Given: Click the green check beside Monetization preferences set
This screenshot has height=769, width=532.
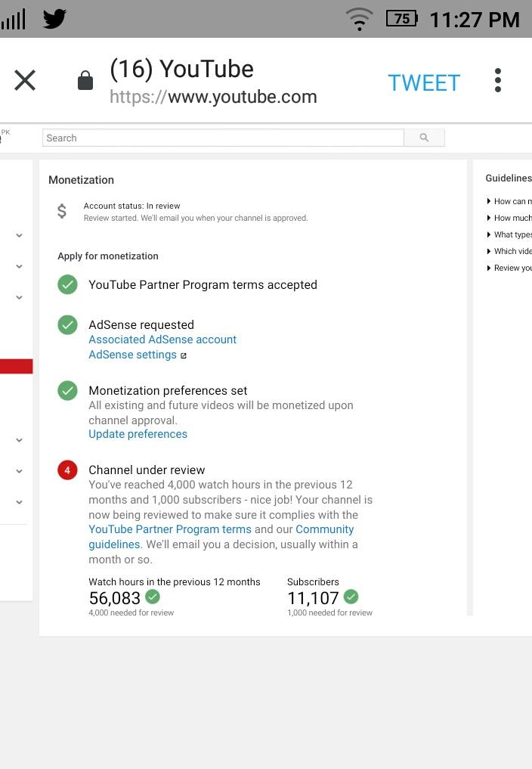Looking at the screenshot, I should pyautogui.click(x=68, y=390).
